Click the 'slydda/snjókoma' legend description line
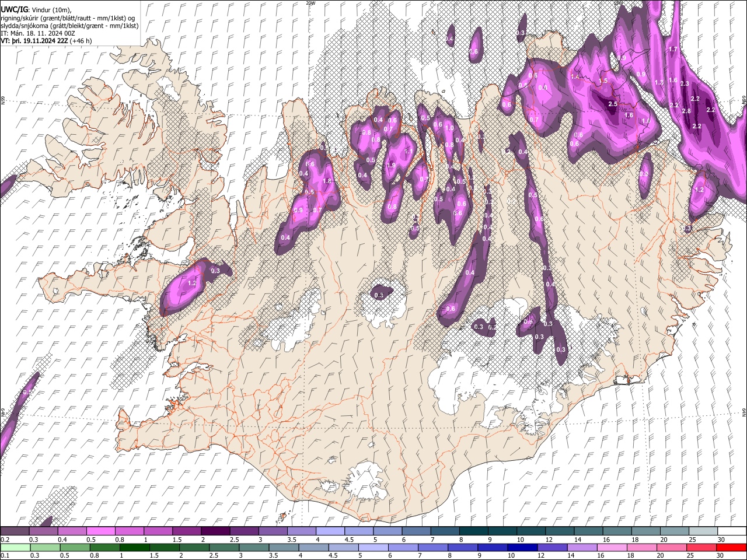 (69, 26)
